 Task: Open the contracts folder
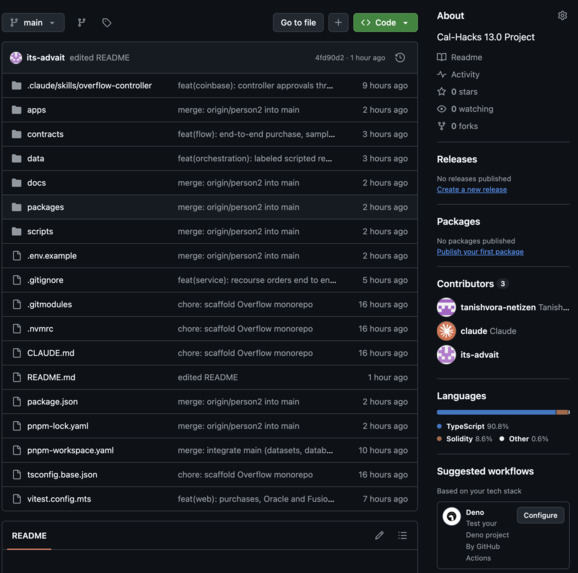click(45, 134)
